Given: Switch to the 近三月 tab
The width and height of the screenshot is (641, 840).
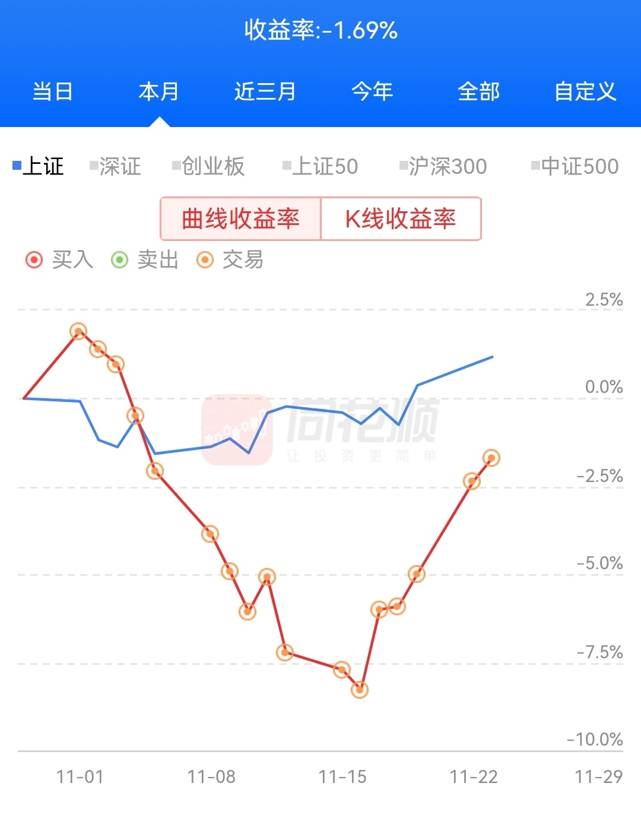Looking at the screenshot, I should point(265,92).
